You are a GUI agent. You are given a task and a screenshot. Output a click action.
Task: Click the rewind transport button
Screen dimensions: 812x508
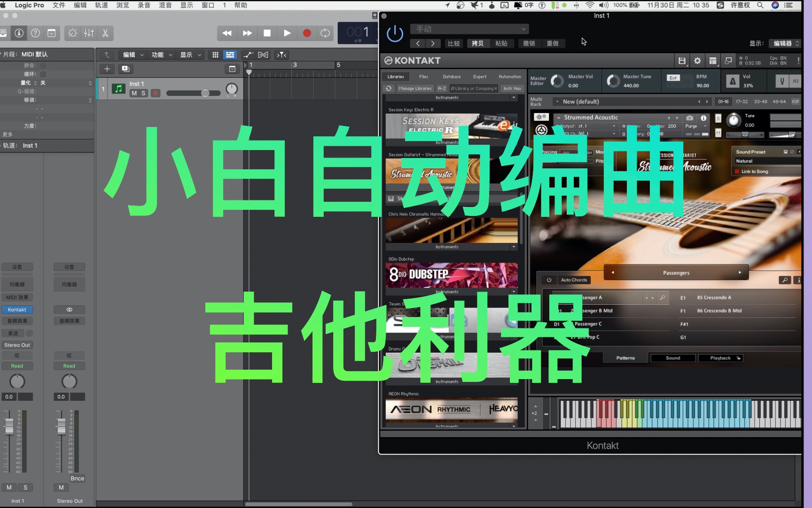(x=227, y=33)
